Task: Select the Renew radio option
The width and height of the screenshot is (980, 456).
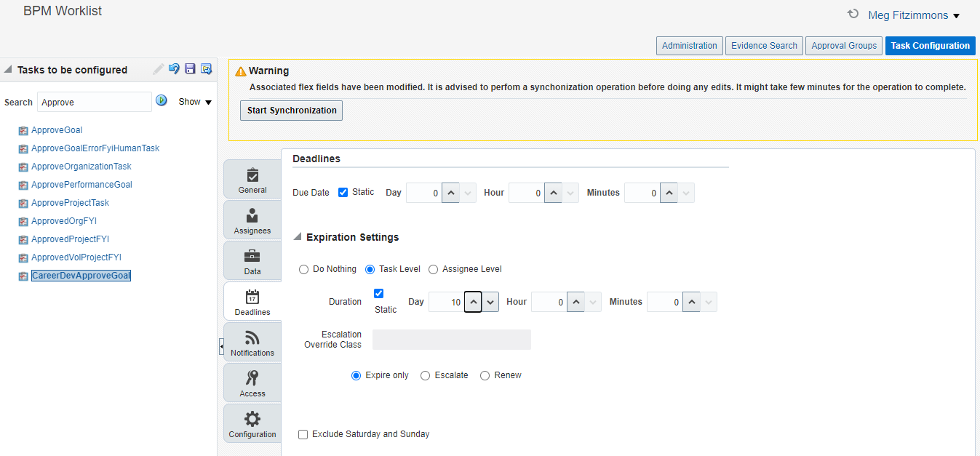Action: pos(485,375)
